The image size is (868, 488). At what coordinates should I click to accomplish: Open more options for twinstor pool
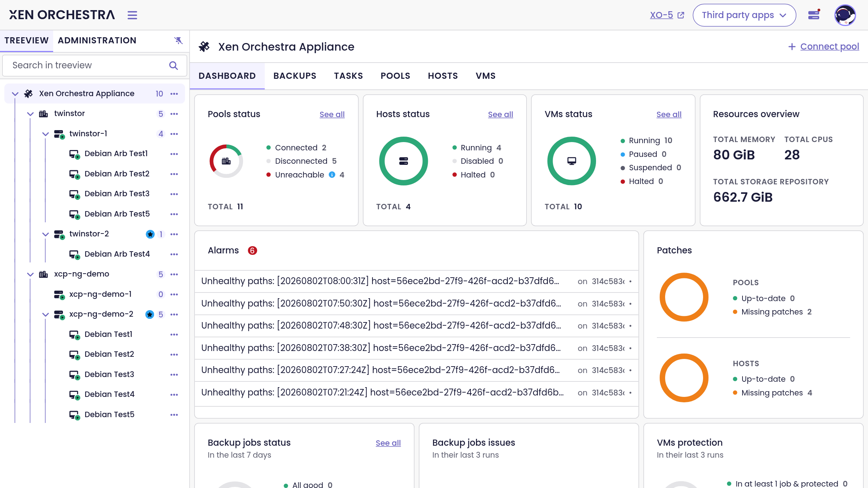pyautogui.click(x=174, y=114)
